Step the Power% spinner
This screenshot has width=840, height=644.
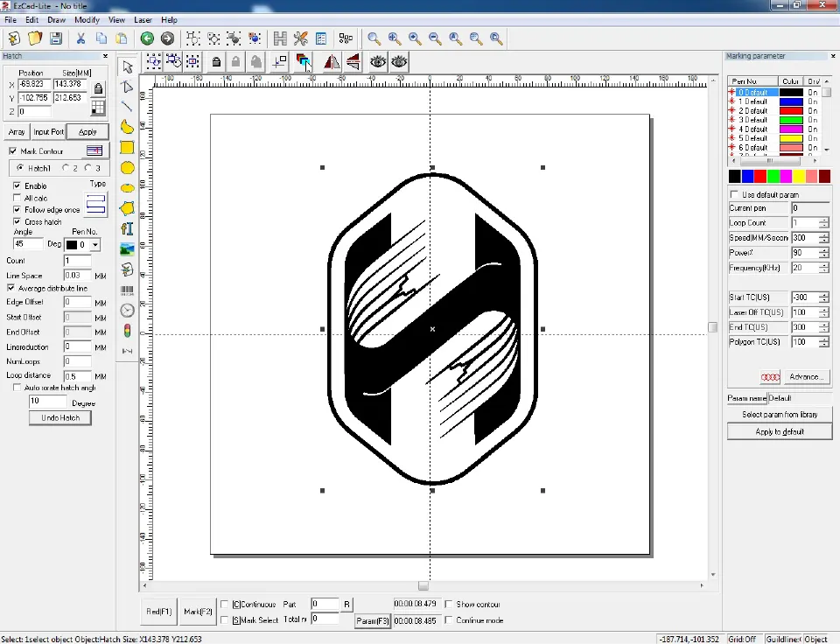[823, 253]
